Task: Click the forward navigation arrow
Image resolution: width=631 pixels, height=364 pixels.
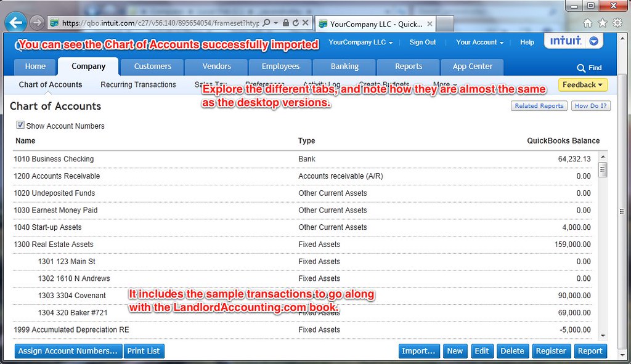Action: pyautogui.click(x=35, y=23)
